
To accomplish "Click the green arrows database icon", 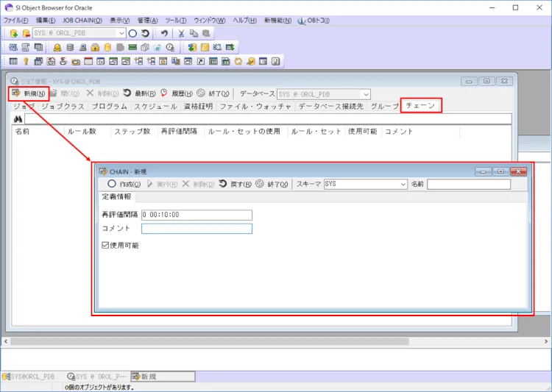I will [192, 47].
